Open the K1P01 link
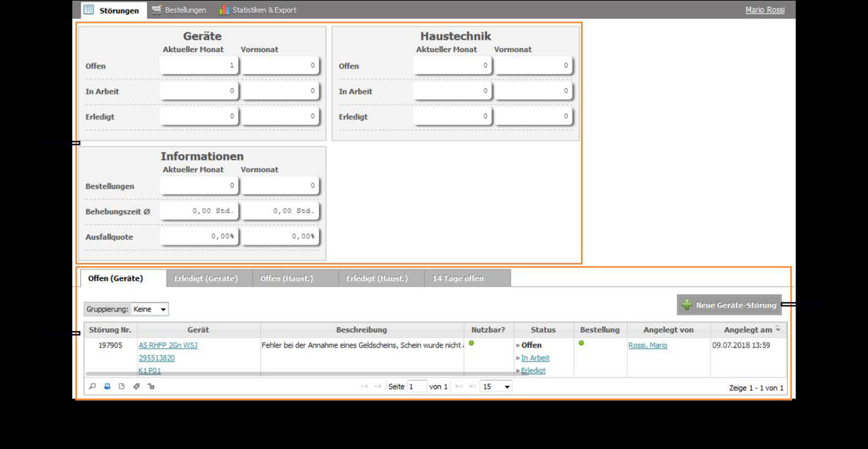The image size is (868, 449). [x=149, y=370]
